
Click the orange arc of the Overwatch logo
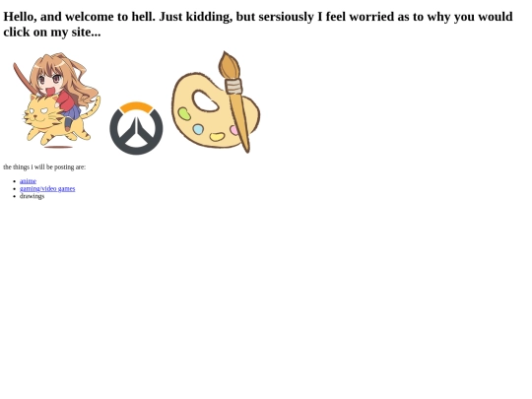pyautogui.click(x=136, y=106)
